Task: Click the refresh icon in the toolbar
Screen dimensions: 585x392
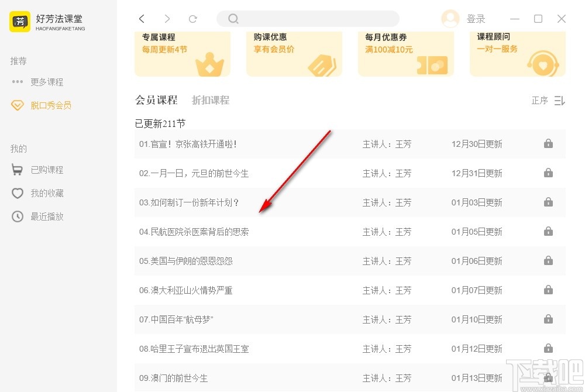Action: (x=193, y=18)
